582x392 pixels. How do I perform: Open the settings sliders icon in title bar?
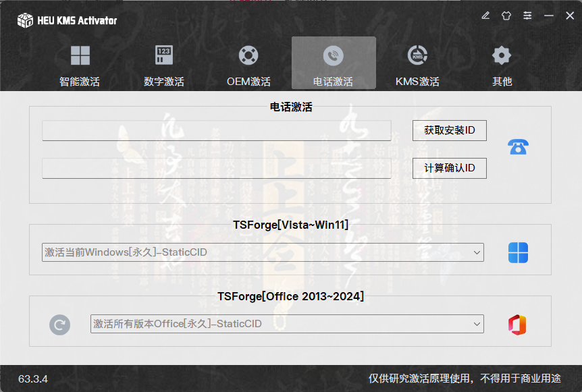(x=527, y=15)
